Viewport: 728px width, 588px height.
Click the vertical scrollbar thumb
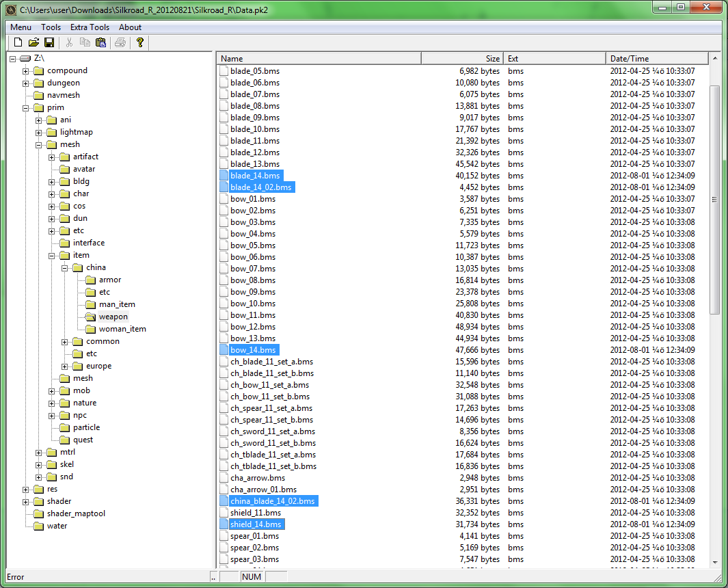click(x=714, y=200)
